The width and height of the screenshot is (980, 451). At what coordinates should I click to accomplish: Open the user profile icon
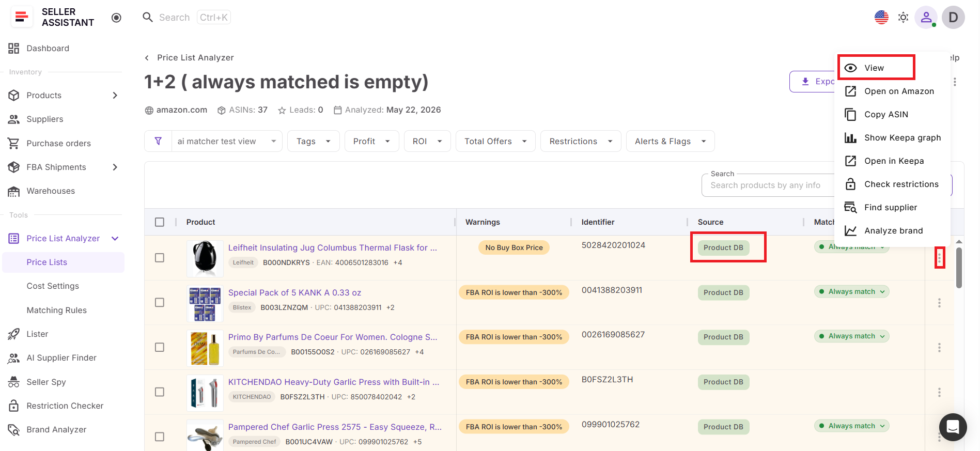pos(926,17)
